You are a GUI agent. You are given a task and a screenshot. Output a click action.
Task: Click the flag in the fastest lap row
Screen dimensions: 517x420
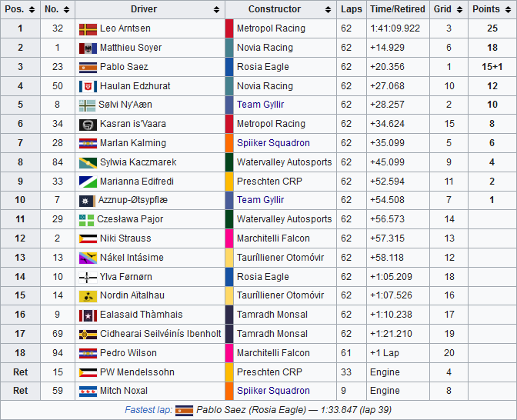coord(184,410)
